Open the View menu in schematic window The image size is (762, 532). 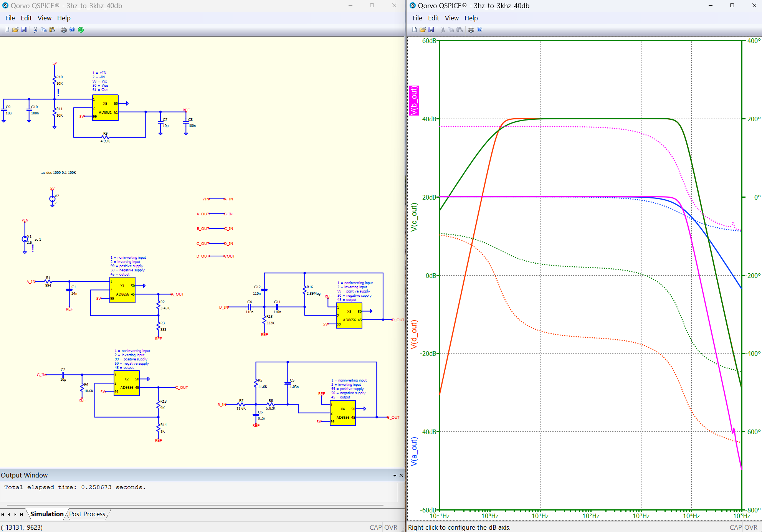point(44,18)
